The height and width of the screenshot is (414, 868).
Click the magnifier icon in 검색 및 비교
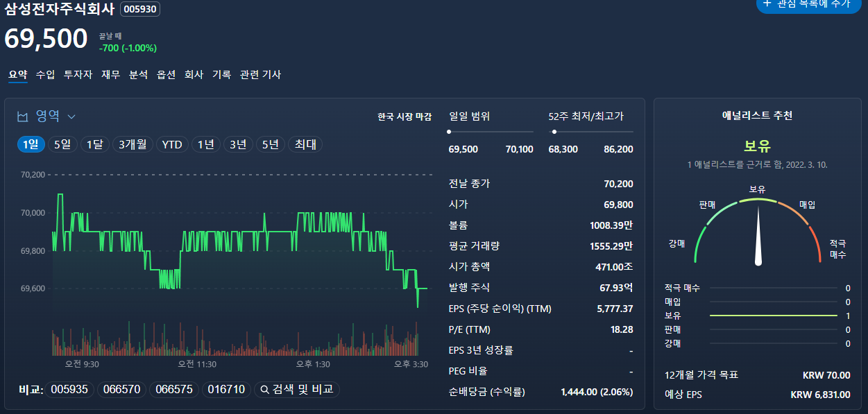pyautogui.click(x=264, y=390)
